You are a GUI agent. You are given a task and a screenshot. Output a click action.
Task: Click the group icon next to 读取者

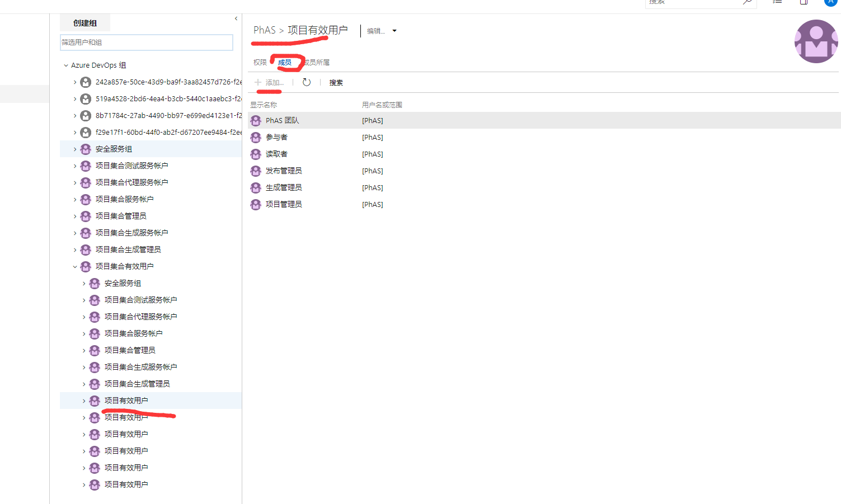pyautogui.click(x=256, y=154)
